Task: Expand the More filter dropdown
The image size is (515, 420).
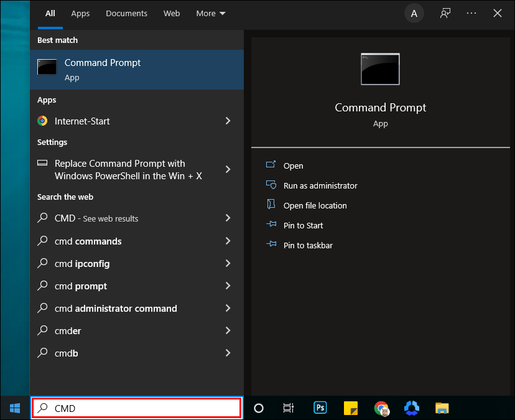Action: point(211,14)
